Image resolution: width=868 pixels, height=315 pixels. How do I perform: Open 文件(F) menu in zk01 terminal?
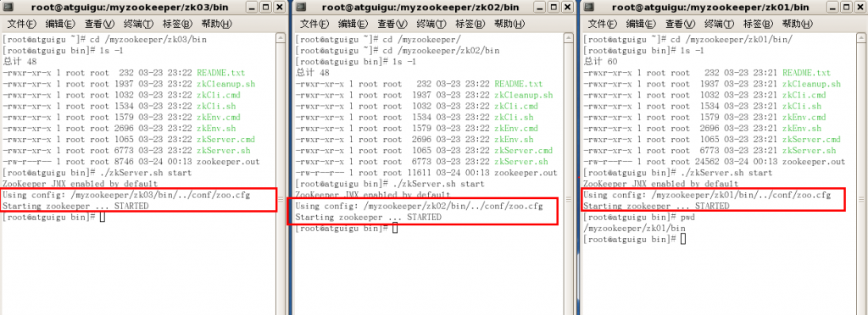603,25
